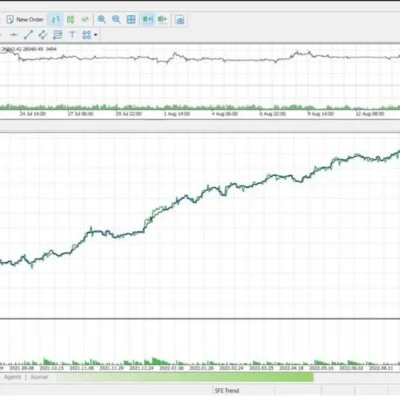Tile chart windows with grid icon
Image resolution: width=400 pixels, height=400 pixels.
coord(131,20)
